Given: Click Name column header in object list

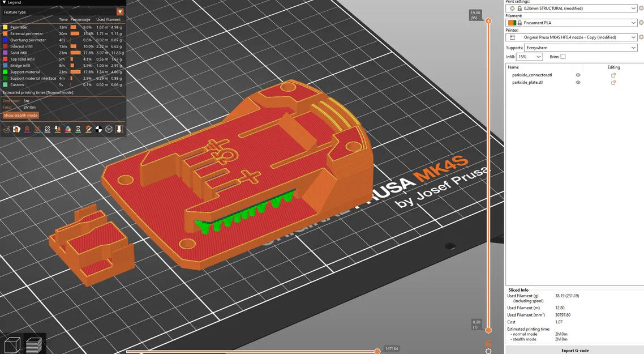Looking at the screenshot, I should [513, 67].
